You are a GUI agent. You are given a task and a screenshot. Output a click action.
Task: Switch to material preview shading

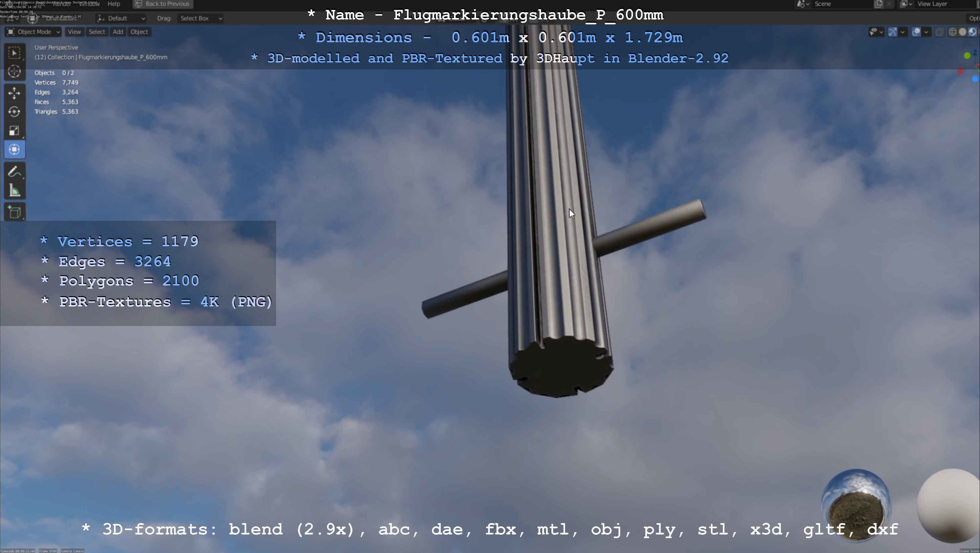click(x=972, y=32)
